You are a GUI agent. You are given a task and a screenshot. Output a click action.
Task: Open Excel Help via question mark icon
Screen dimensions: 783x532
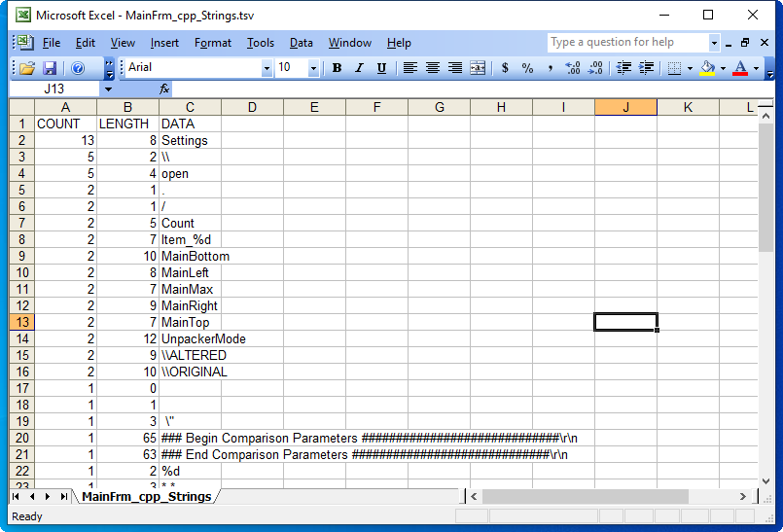[78, 68]
